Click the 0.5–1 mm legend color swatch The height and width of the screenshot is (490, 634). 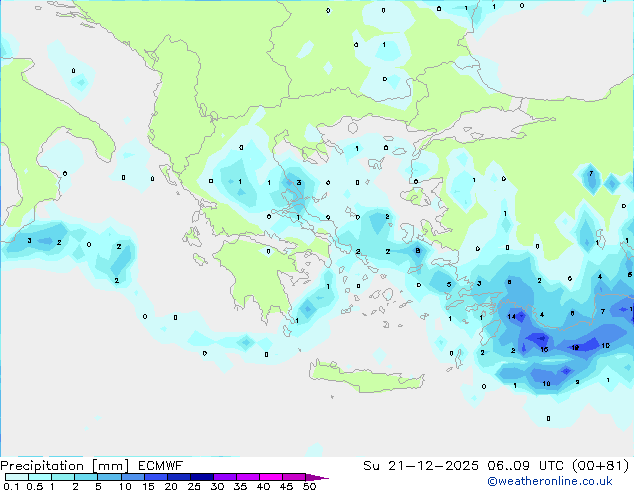[40, 477]
